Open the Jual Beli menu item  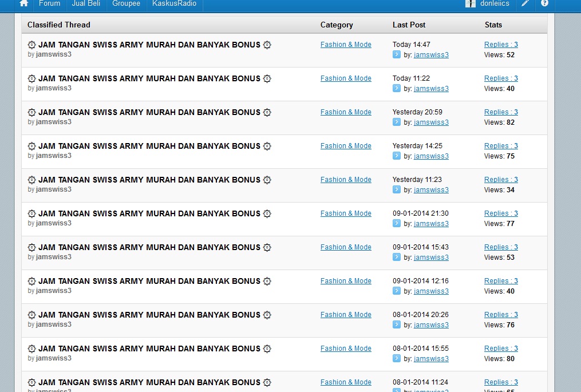point(86,3)
